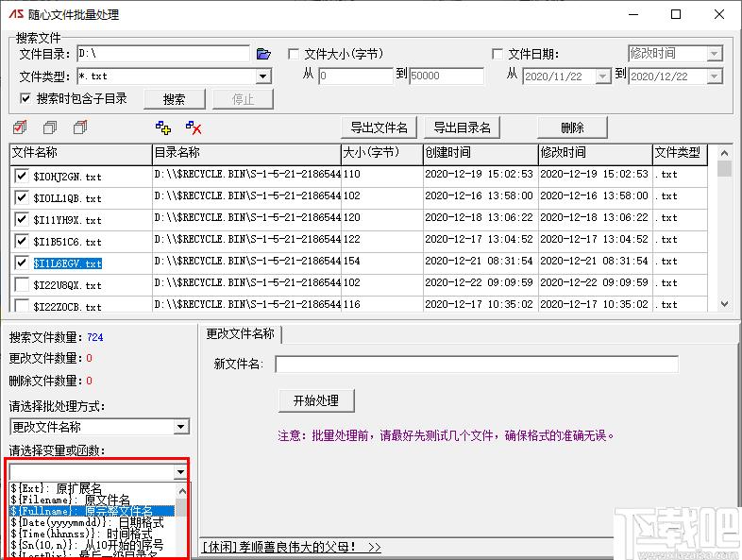Click the file list scrollbar down arrow

point(724,304)
